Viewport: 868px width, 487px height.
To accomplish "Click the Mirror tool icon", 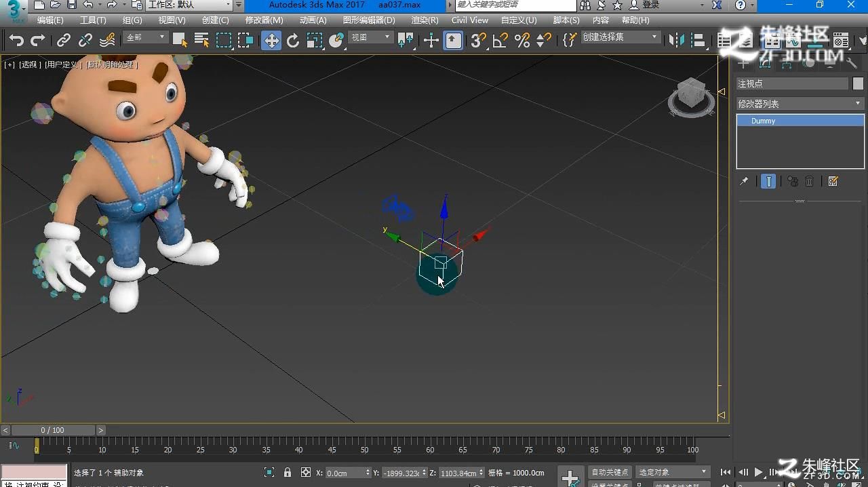I will coord(677,41).
